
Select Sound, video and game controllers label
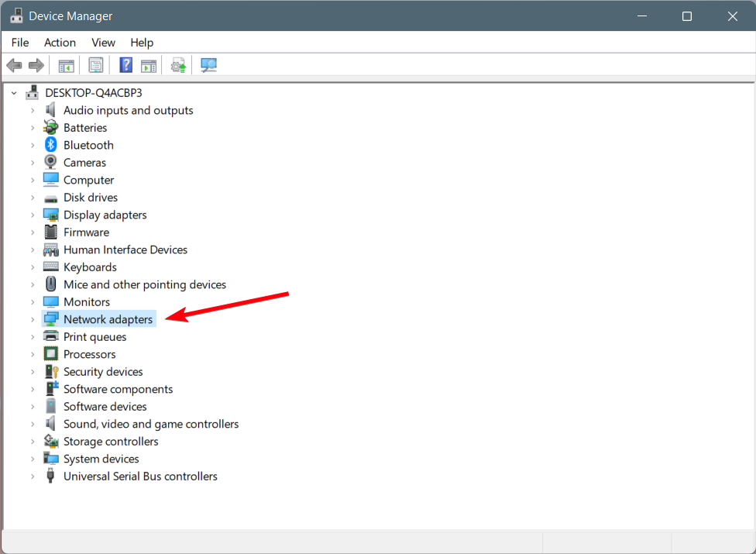151,424
